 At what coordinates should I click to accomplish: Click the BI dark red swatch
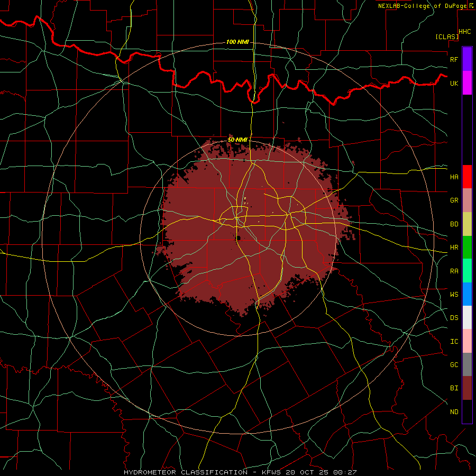(x=467, y=388)
